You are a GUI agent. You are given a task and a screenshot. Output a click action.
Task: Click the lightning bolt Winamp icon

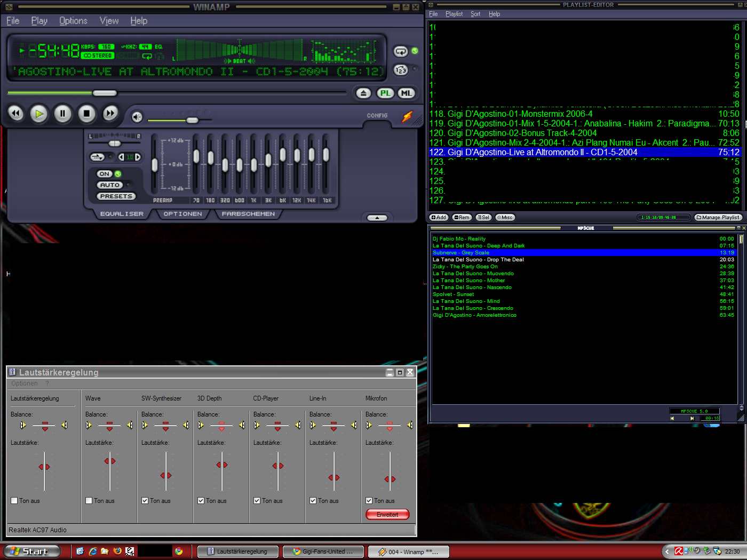click(x=407, y=116)
